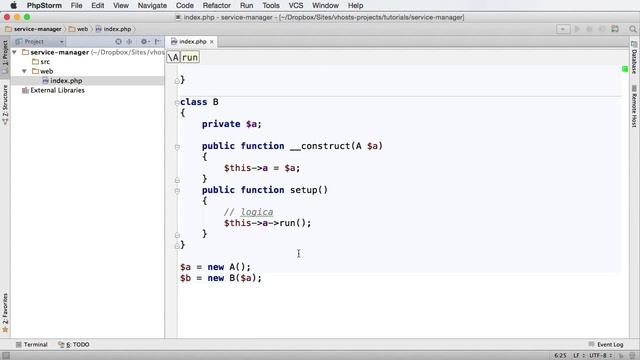Click the Debug toolbar icon
640x360 pixels.
[x=589, y=29]
